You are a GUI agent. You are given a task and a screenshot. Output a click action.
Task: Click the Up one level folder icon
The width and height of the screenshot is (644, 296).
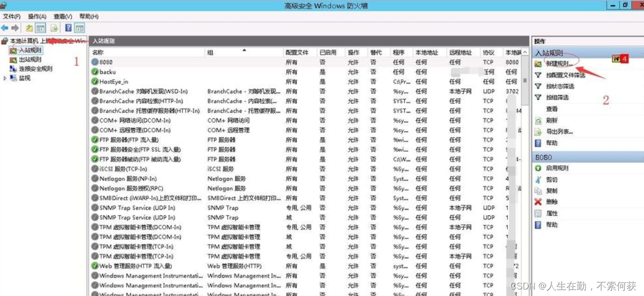click(x=30, y=28)
